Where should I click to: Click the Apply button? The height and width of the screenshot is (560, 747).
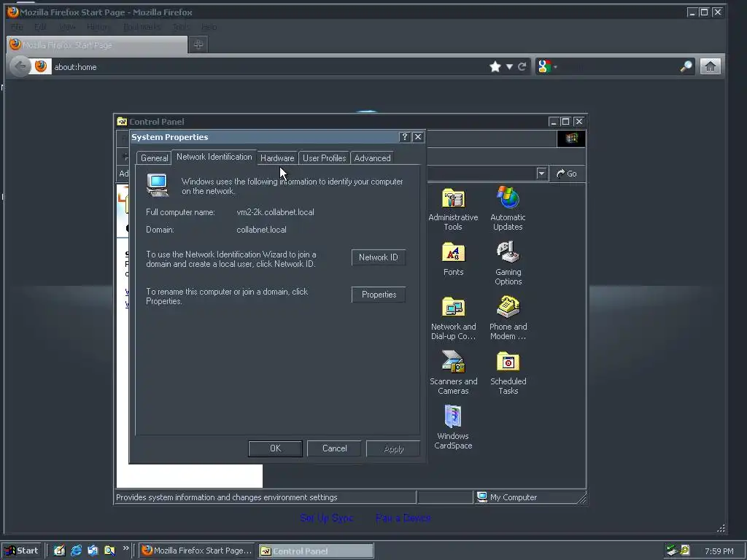click(x=393, y=448)
